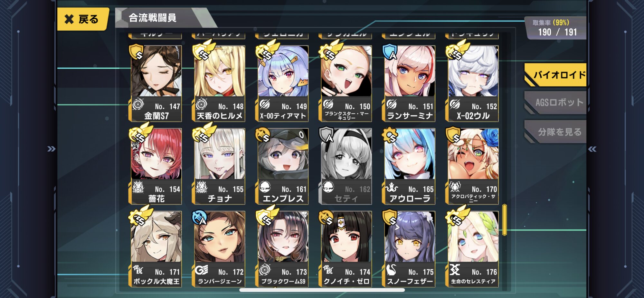
Task: Click the X emblem beside No. 176
Action: (455, 270)
